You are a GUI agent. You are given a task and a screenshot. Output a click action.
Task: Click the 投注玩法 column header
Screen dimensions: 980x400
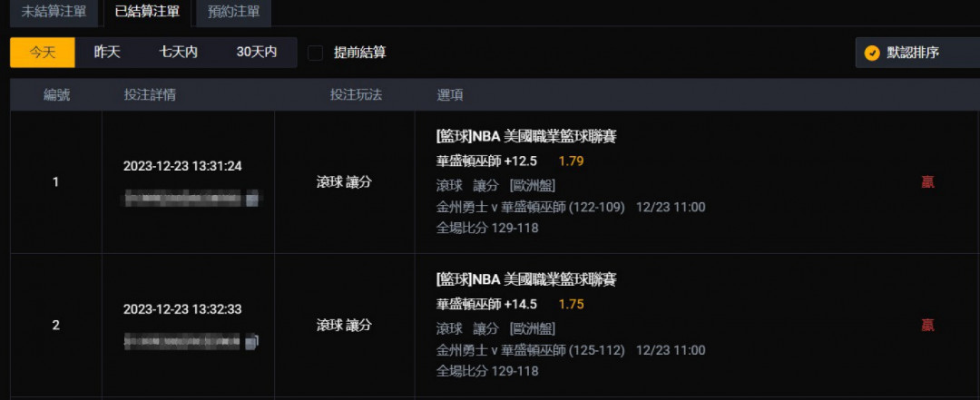pyautogui.click(x=357, y=95)
